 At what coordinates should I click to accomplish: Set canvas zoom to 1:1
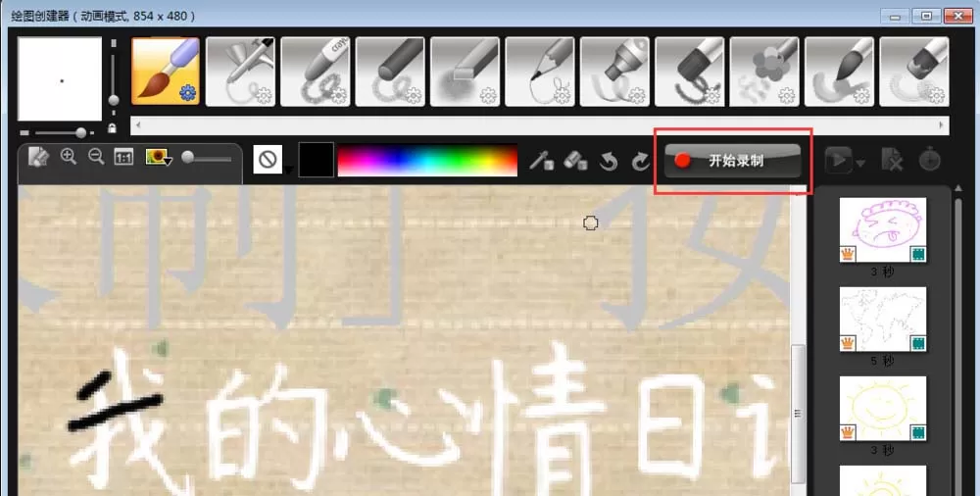coord(123,157)
